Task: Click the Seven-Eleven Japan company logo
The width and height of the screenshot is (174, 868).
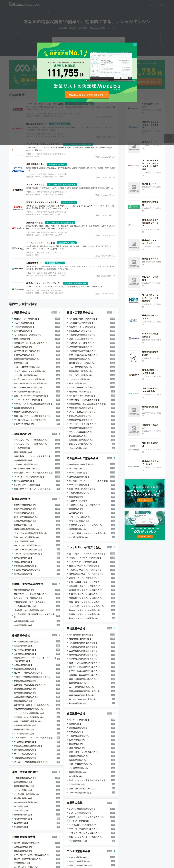Action: click(x=18, y=289)
